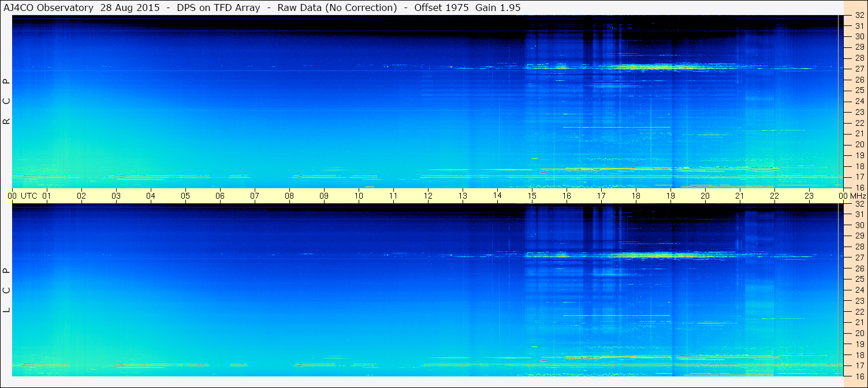Select the Raw Data (No Correction) label
This screenshot has height=388, width=868.
[337, 8]
